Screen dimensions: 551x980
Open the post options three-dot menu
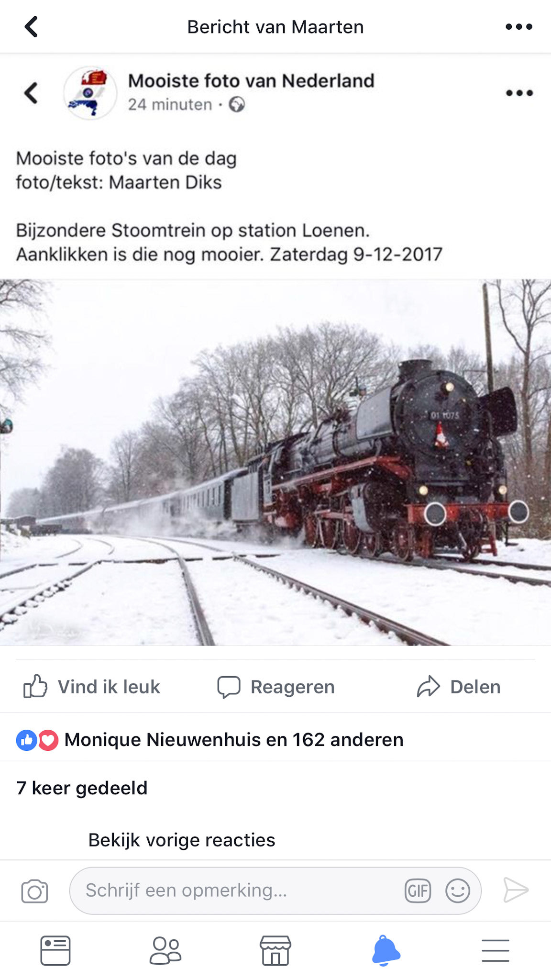point(519,93)
